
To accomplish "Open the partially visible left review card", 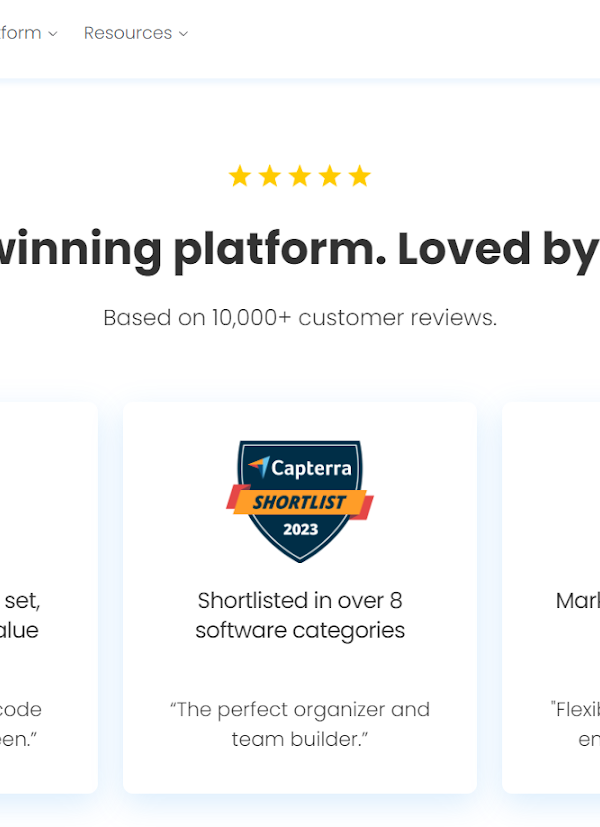I will pyautogui.click(x=49, y=598).
